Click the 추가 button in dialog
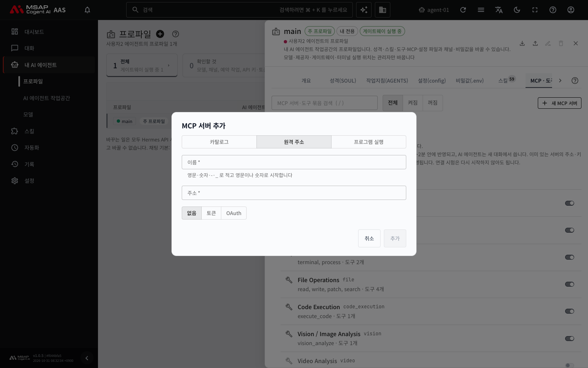The height and width of the screenshot is (368, 588). pyautogui.click(x=395, y=238)
